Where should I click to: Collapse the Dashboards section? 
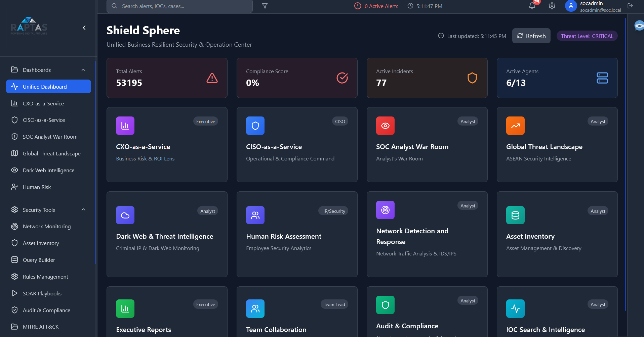83,69
